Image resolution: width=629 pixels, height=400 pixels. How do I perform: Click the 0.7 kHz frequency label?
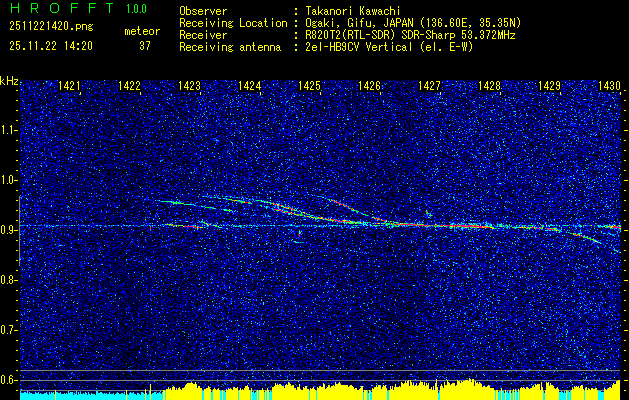pyautogui.click(x=8, y=330)
